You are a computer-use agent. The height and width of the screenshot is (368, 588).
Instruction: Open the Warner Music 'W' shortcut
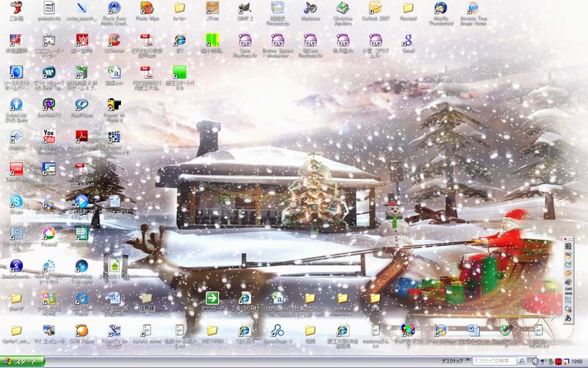pyautogui.click(x=49, y=73)
